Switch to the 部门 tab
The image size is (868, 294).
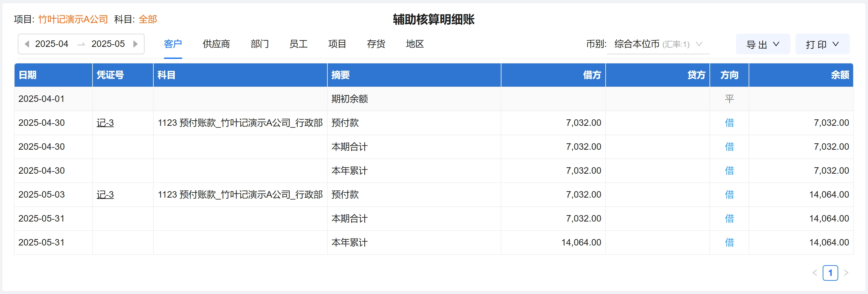pyautogui.click(x=259, y=44)
